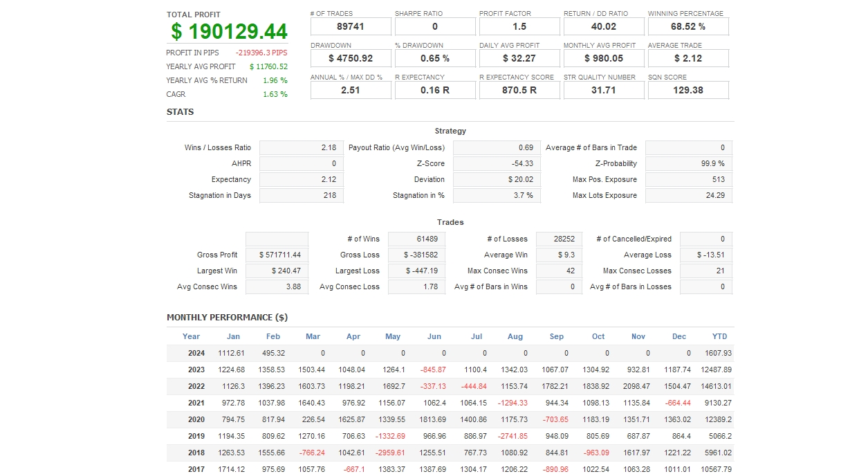This screenshot has height=474, width=868.
Task: Select the Avg Consec Loss field 1.78
Action: point(416,286)
